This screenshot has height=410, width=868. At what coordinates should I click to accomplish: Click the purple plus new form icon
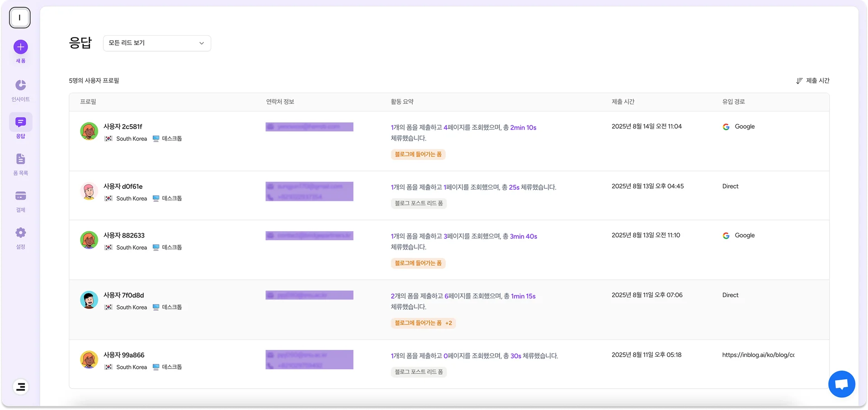click(20, 47)
